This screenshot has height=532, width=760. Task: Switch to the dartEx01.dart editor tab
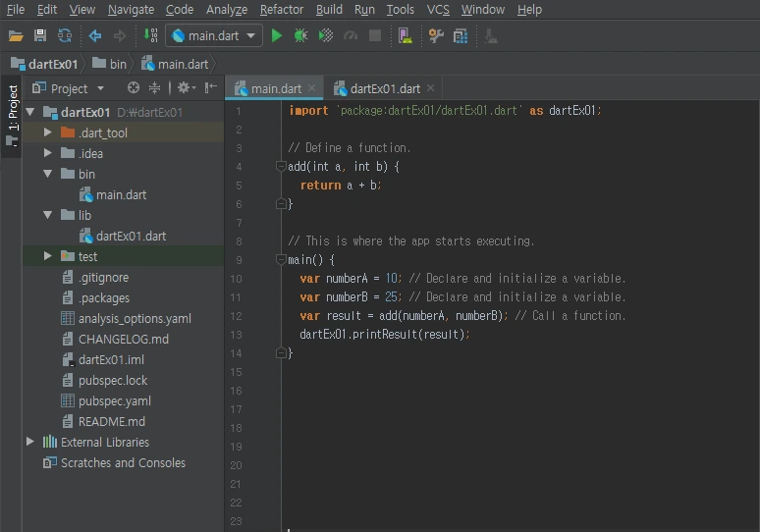383,88
